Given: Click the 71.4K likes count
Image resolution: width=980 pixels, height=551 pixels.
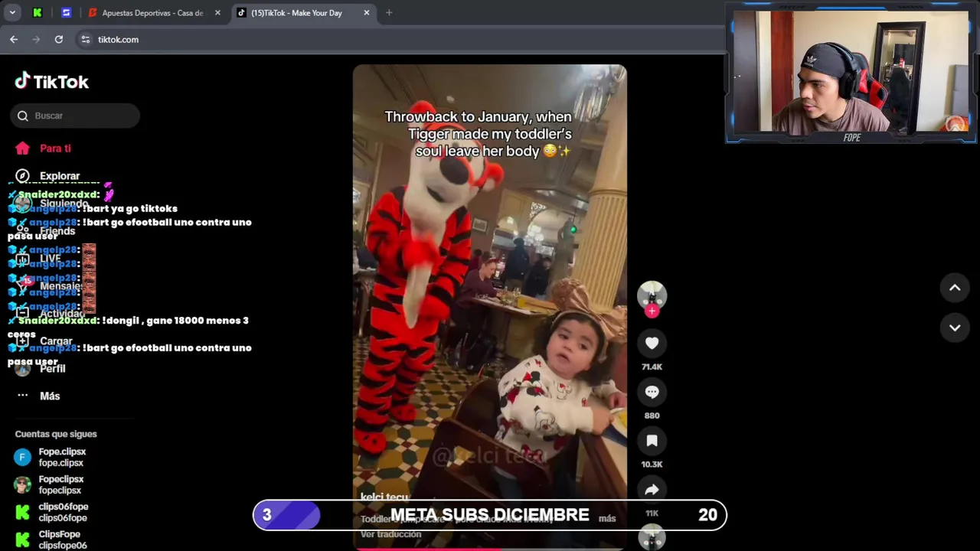Looking at the screenshot, I should pyautogui.click(x=652, y=367).
